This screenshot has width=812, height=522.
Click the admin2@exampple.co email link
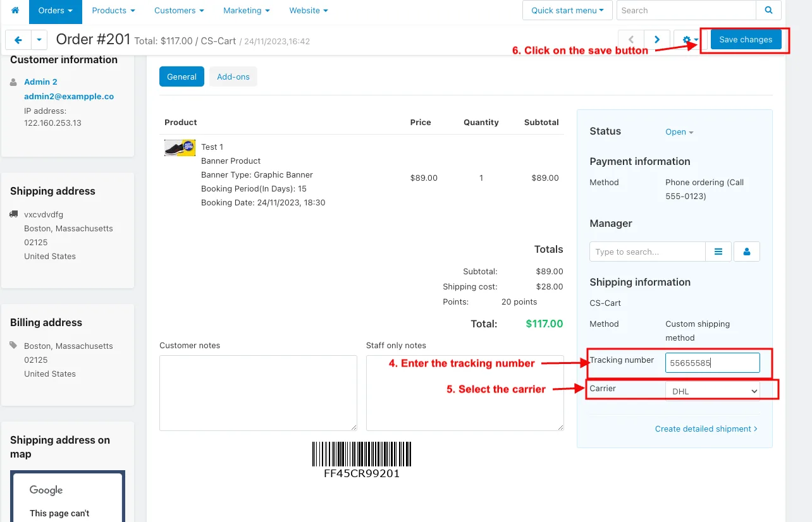point(69,97)
